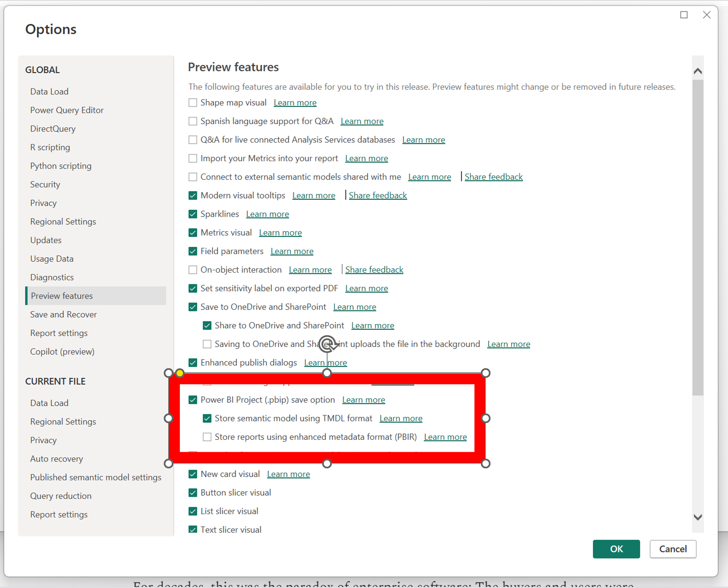This screenshot has width=728, height=588.
Task: Open Copilot (preview) settings
Action: pyautogui.click(x=62, y=352)
